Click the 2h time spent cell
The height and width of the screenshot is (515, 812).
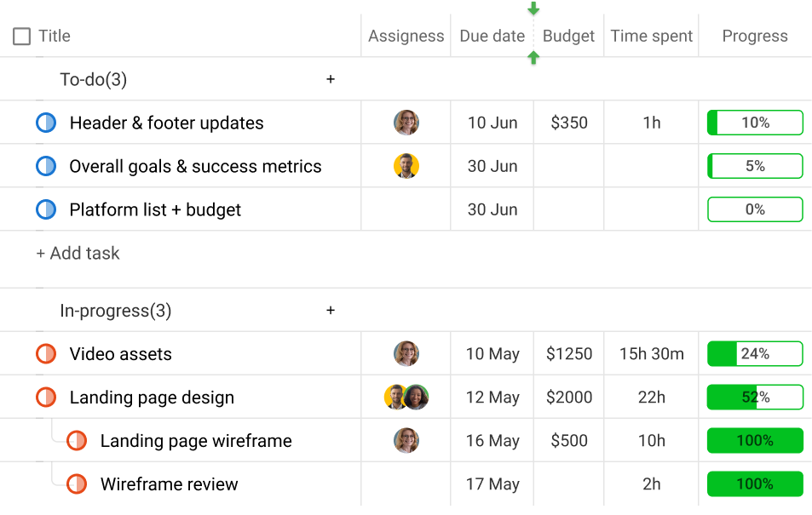[652, 484]
